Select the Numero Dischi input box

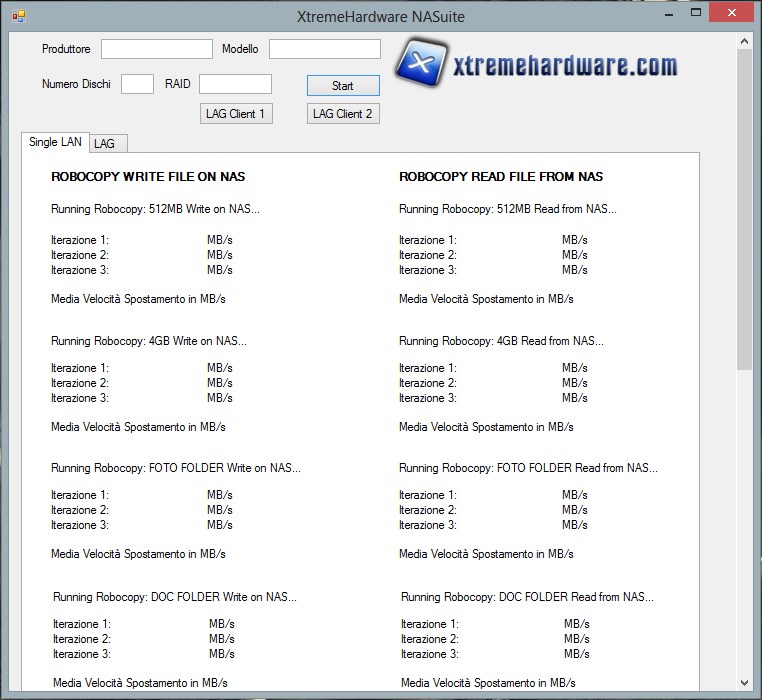click(x=137, y=84)
